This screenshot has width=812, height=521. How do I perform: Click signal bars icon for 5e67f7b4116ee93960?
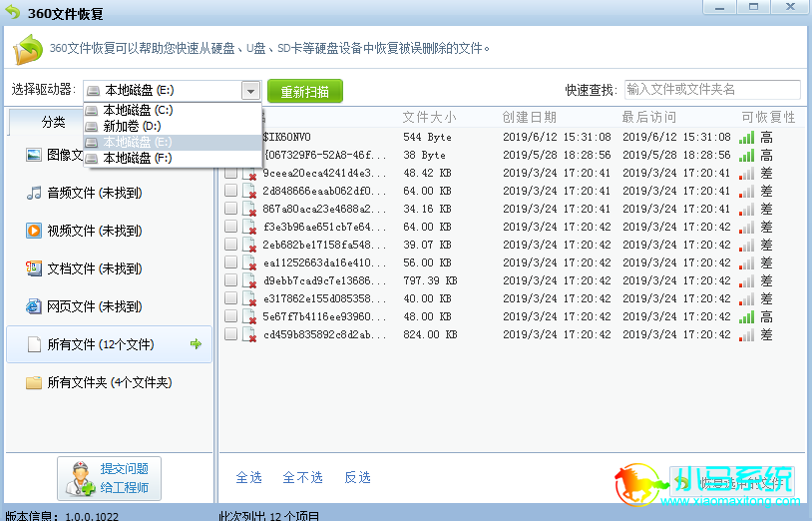click(x=746, y=316)
